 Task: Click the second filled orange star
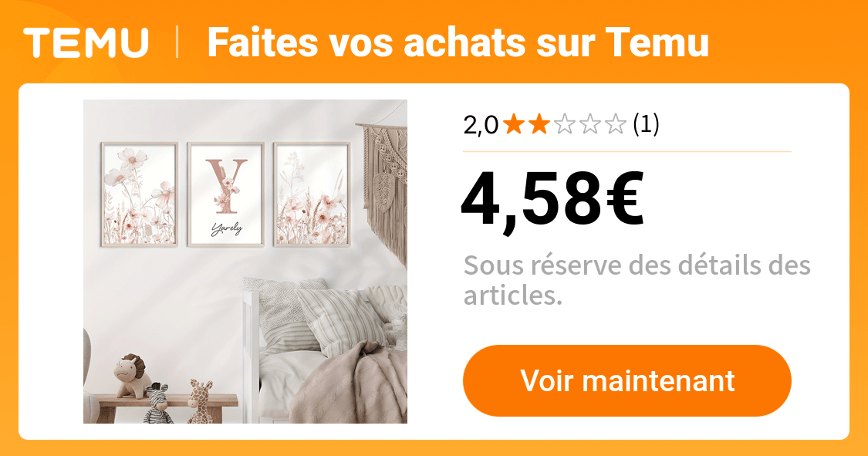539,124
